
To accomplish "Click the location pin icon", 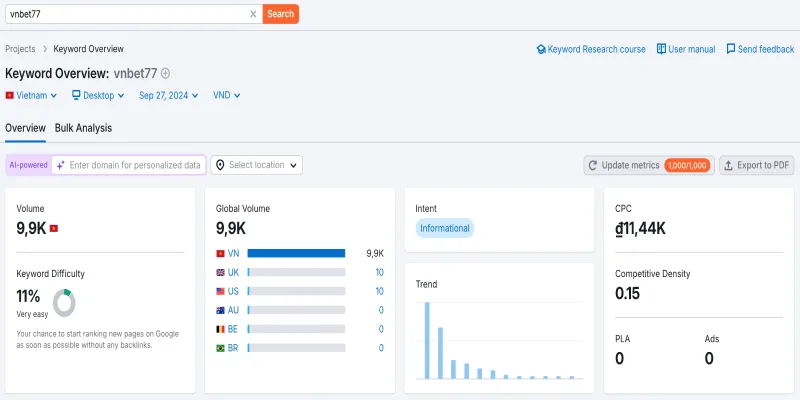I will (x=220, y=165).
